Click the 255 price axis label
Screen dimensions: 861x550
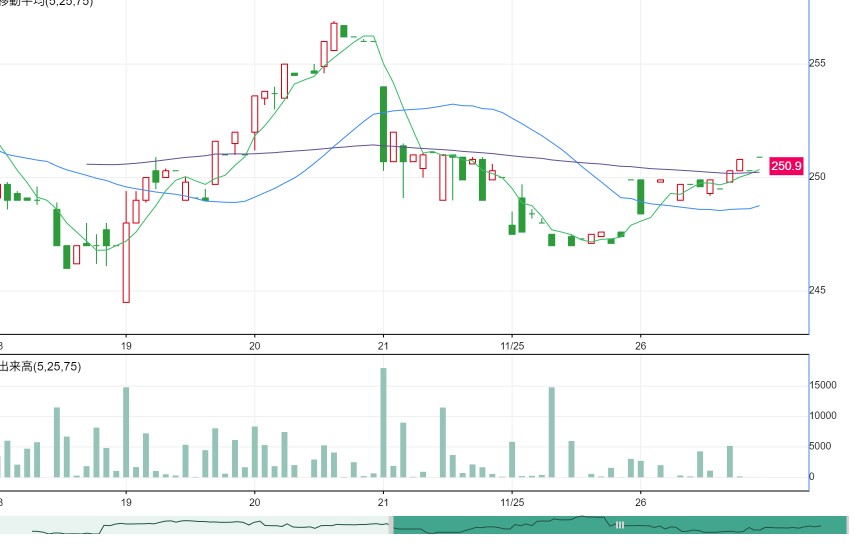tap(817, 63)
